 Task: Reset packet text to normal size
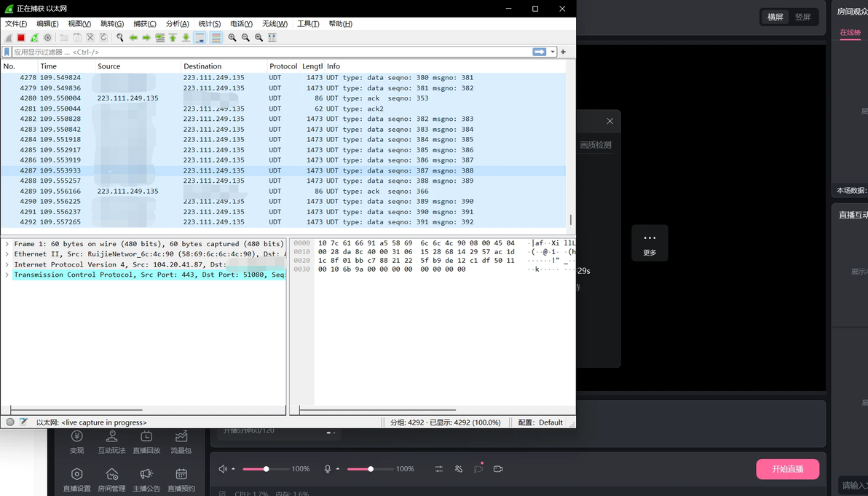tap(259, 38)
